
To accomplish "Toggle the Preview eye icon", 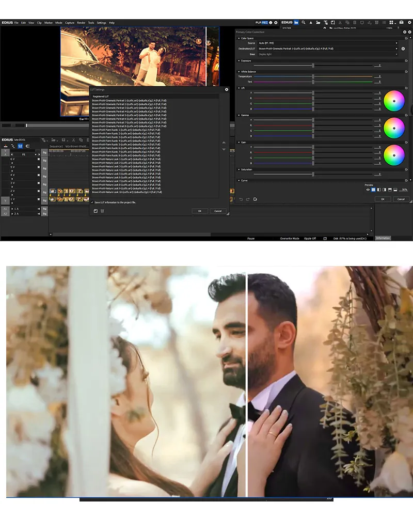I will pos(368,190).
